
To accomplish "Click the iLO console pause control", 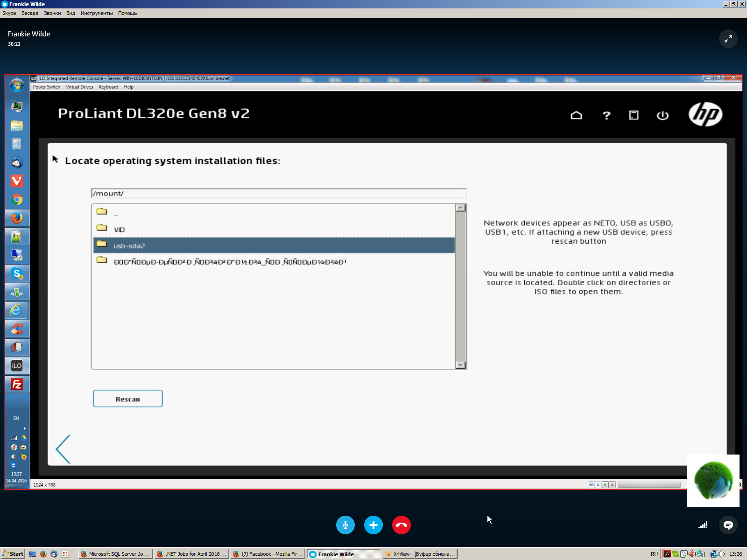I will (598, 484).
